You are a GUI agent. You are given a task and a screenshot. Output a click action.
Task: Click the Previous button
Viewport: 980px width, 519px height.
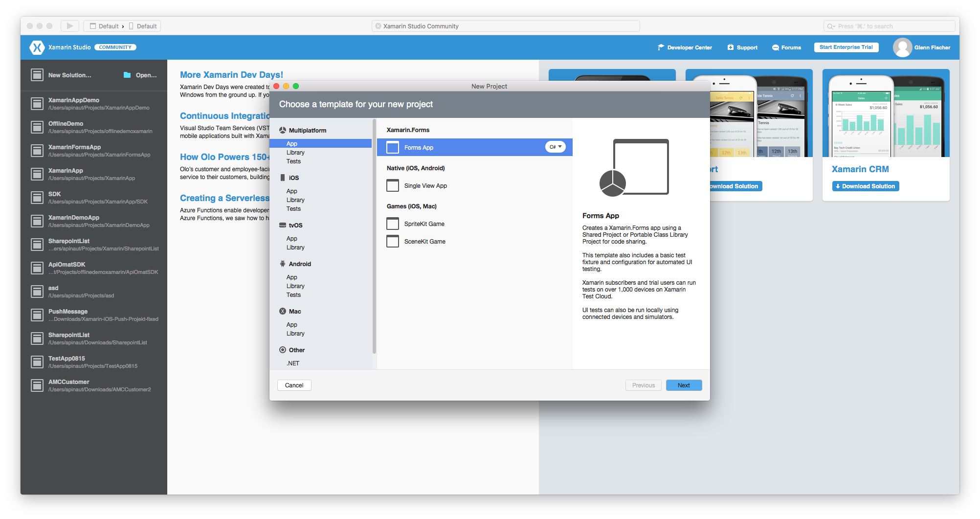644,385
